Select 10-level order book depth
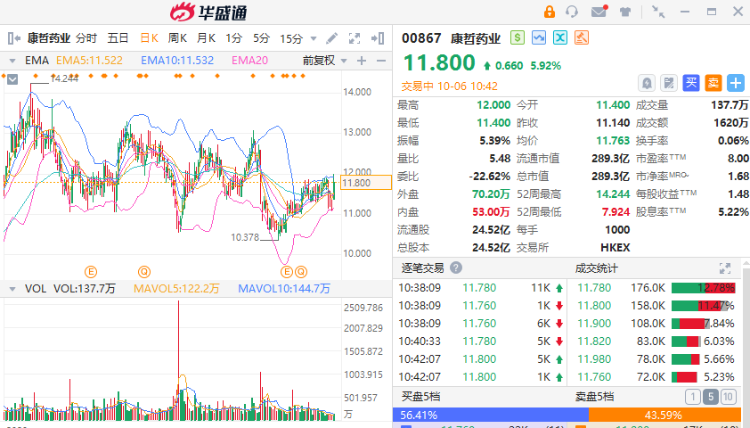The height and width of the screenshot is (428, 750). pos(728,396)
